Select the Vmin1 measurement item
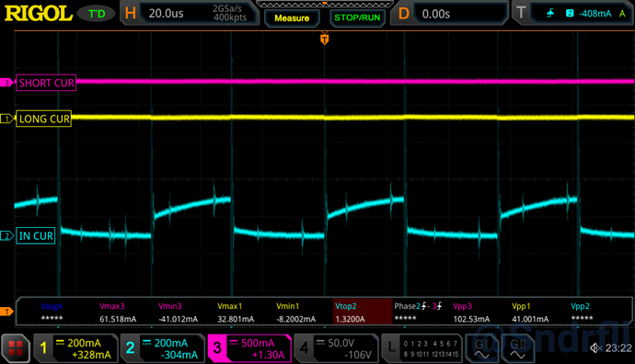 click(x=295, y=313)
